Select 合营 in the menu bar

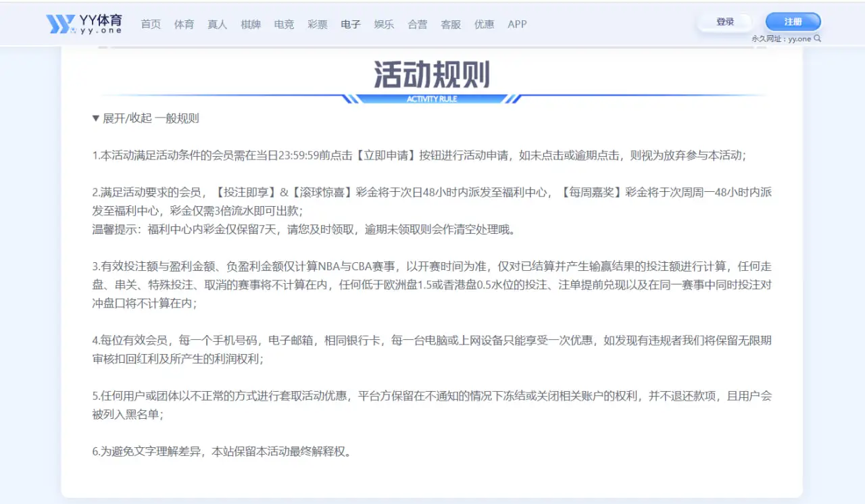tap(418, 24)
